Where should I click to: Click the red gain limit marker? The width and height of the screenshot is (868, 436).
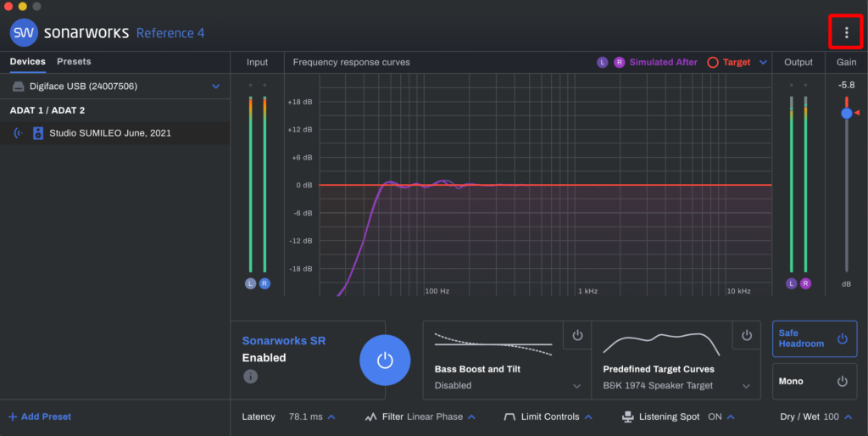(857, 113)
